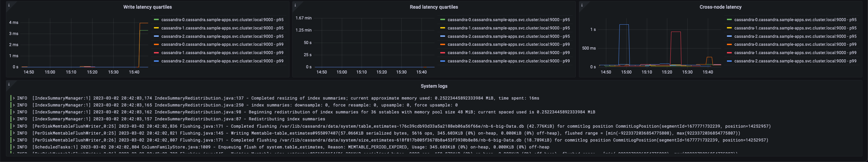
Task: Click the yellow swatch for cassandra-1 p95 in Cross-node latency
Action: click(729, 28)
